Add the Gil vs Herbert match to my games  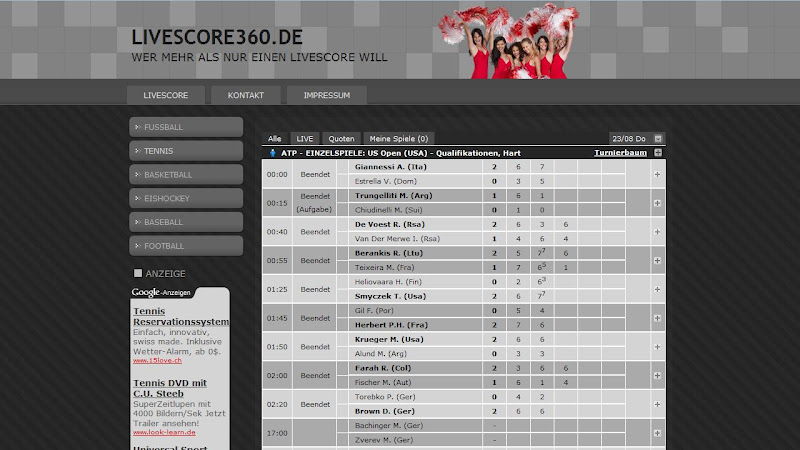click(x=657, y=318)
